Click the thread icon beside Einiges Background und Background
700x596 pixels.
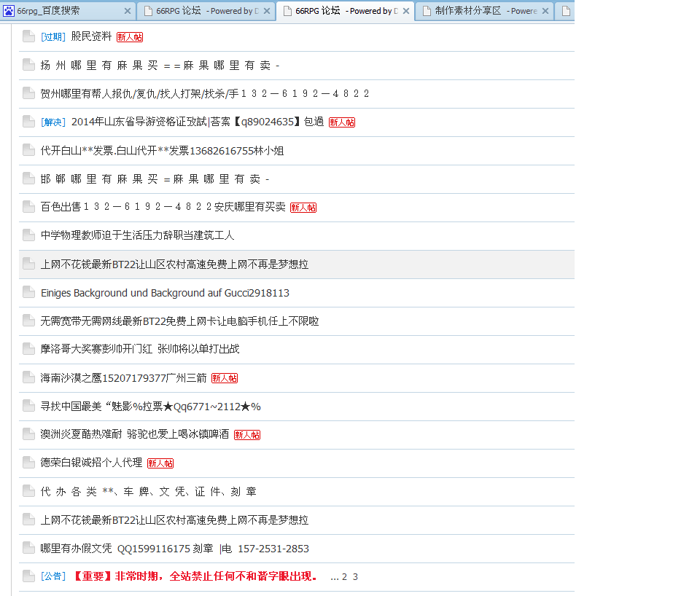(28, 292)
